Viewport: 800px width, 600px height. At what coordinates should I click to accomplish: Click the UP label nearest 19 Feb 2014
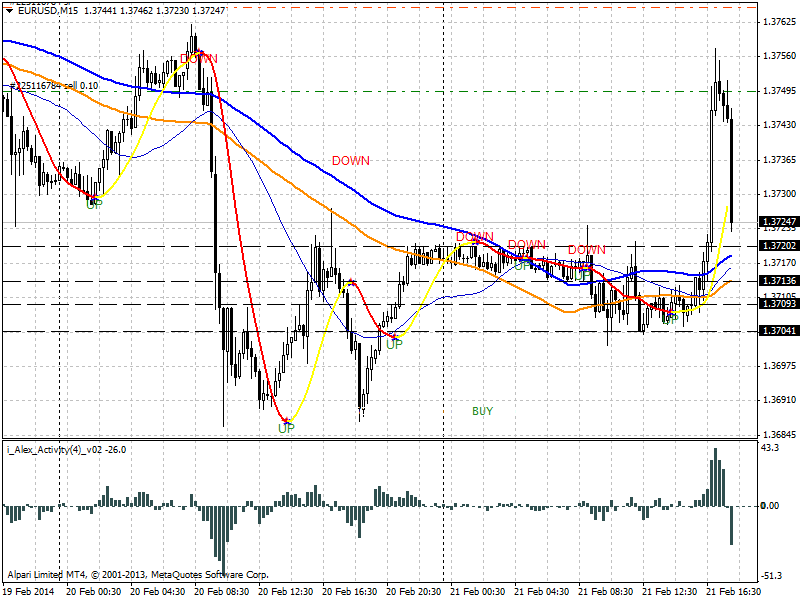[x=94, y=204]
